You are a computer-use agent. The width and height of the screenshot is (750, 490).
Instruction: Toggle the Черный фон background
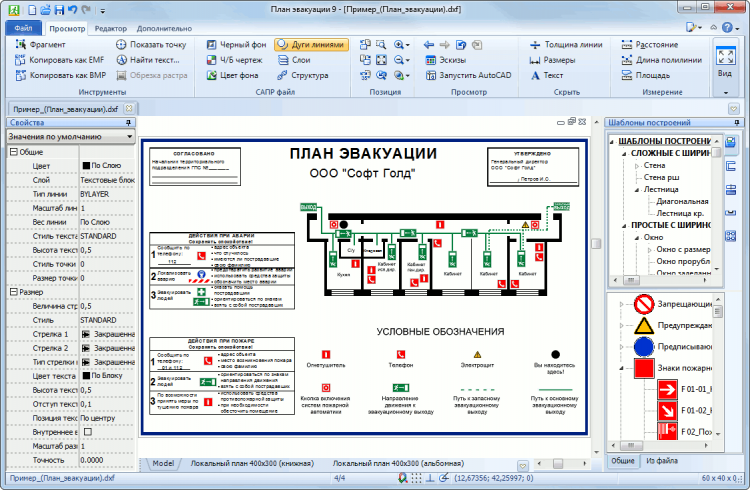(237, 45)
